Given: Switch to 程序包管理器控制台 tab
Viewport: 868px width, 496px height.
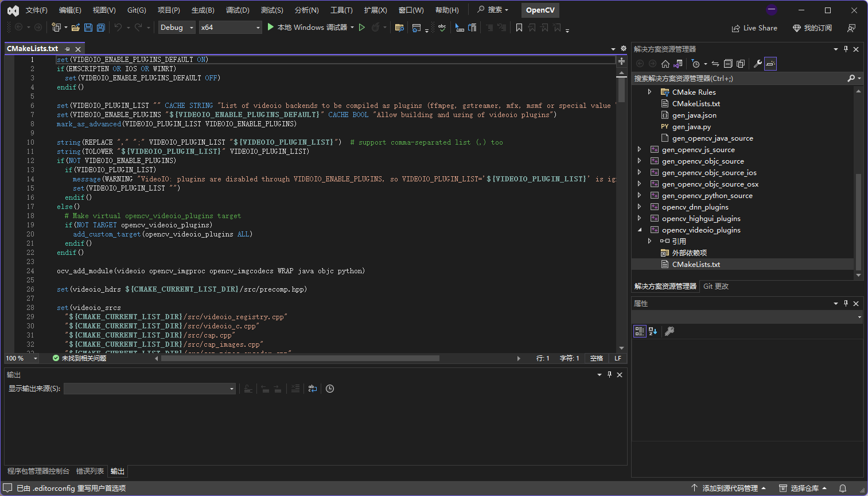Looking at the screenshot, I should [38, 471].
